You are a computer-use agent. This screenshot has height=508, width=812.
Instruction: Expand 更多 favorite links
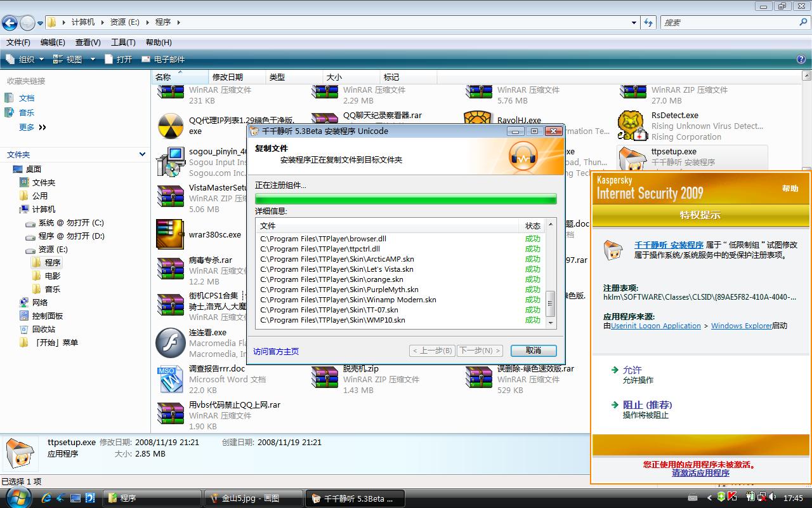click(32, 127)
